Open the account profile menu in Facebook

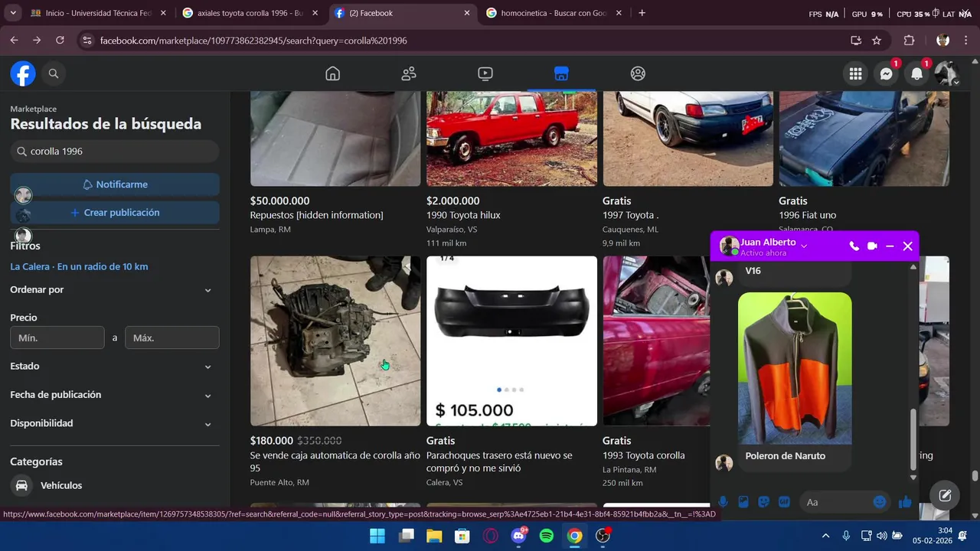tap(946, 73)
